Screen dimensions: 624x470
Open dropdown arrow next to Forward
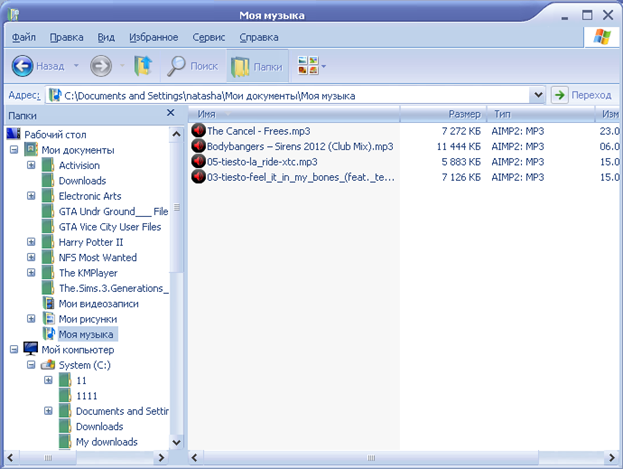[x=122, y=66]
